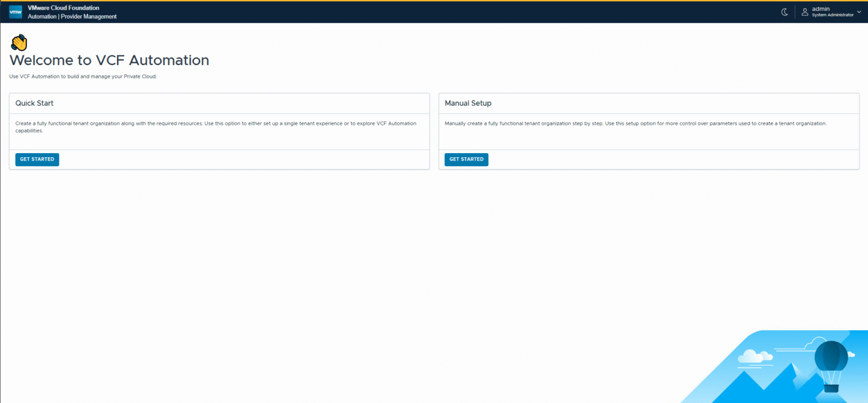The image size is (868, 403).
Task: Click the vmw logo icon
Action: (15, 12)
